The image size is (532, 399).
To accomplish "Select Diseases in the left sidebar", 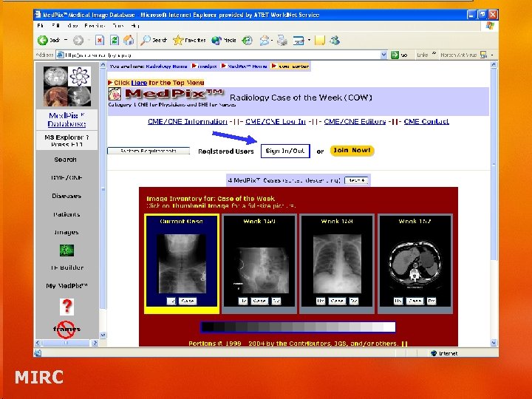I will [x=66, y=196].
